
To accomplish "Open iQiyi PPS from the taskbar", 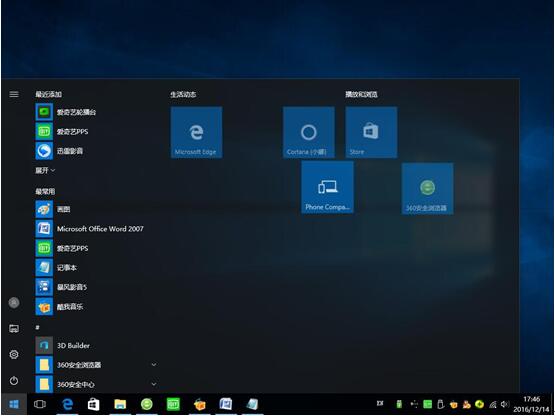I will pyautogui.click(x=173, y=404).
